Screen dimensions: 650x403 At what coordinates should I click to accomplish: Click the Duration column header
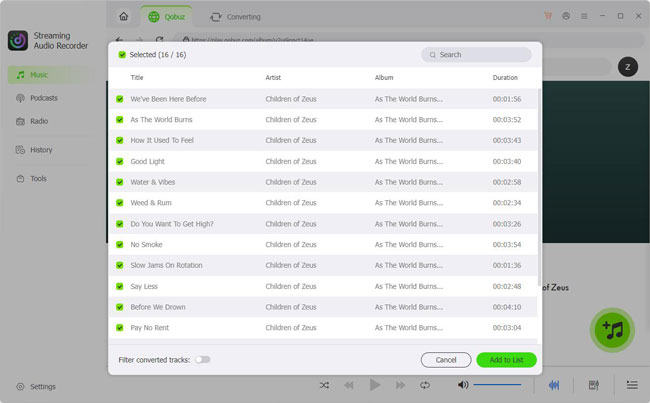tap(505, 78)
